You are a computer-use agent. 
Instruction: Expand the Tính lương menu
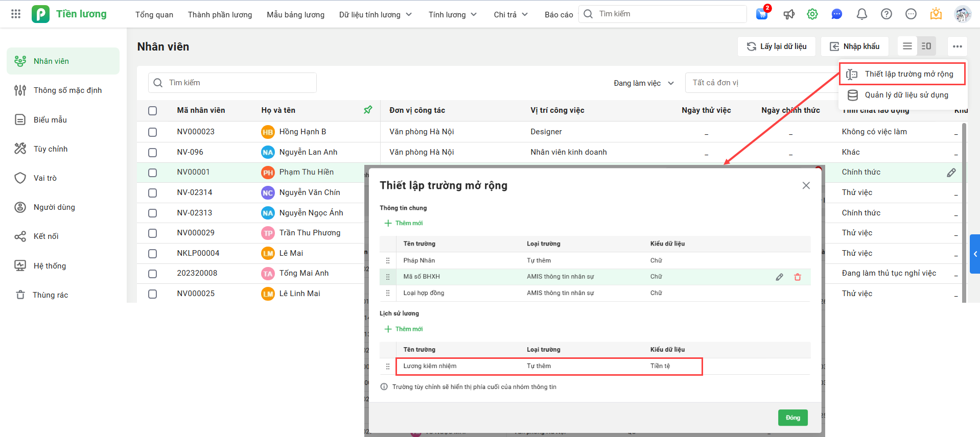453,14
